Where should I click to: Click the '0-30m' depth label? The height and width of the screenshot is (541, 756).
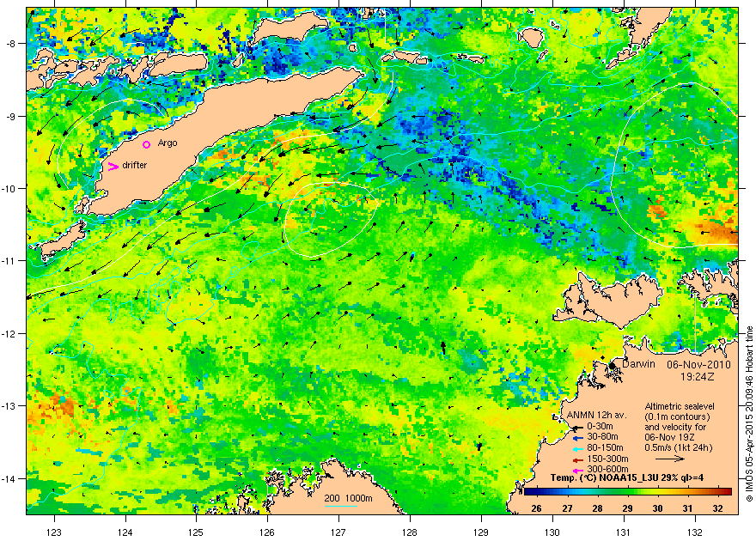point(600,426)
